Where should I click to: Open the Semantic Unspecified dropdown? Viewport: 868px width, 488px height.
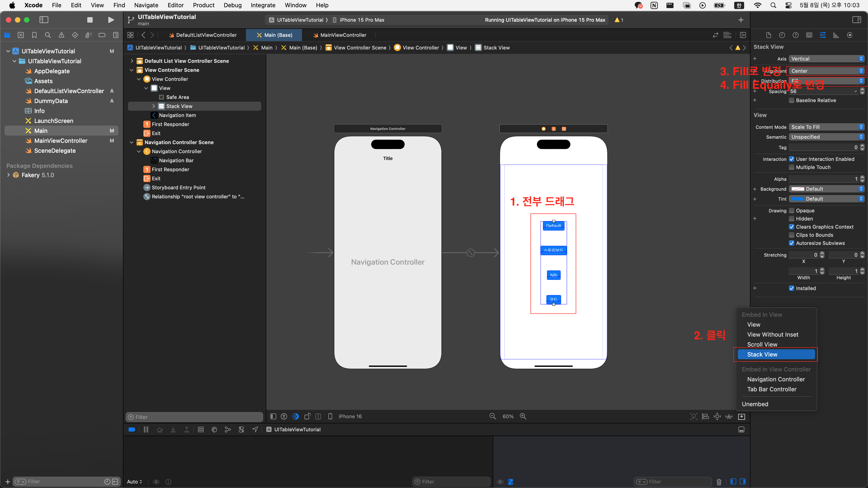[826, 137]
